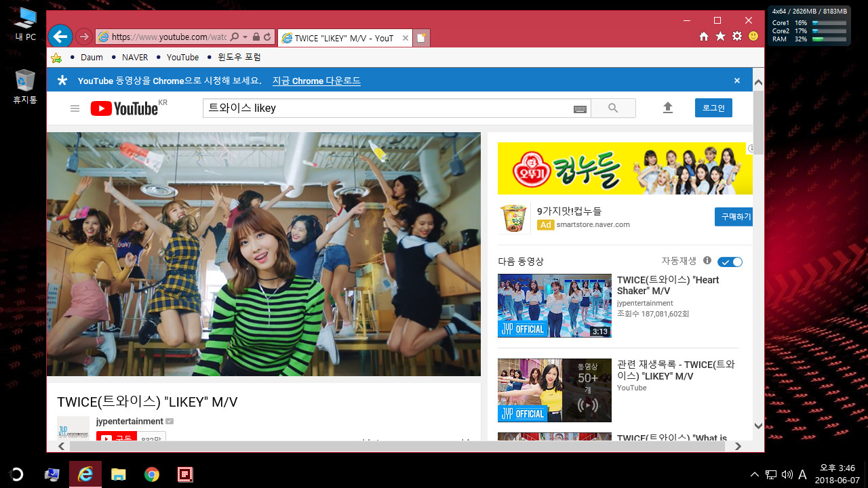Click the page vertical scrollbar up arrow
The width and height of the screenshot is (868, 488).
tap(758, 83)
